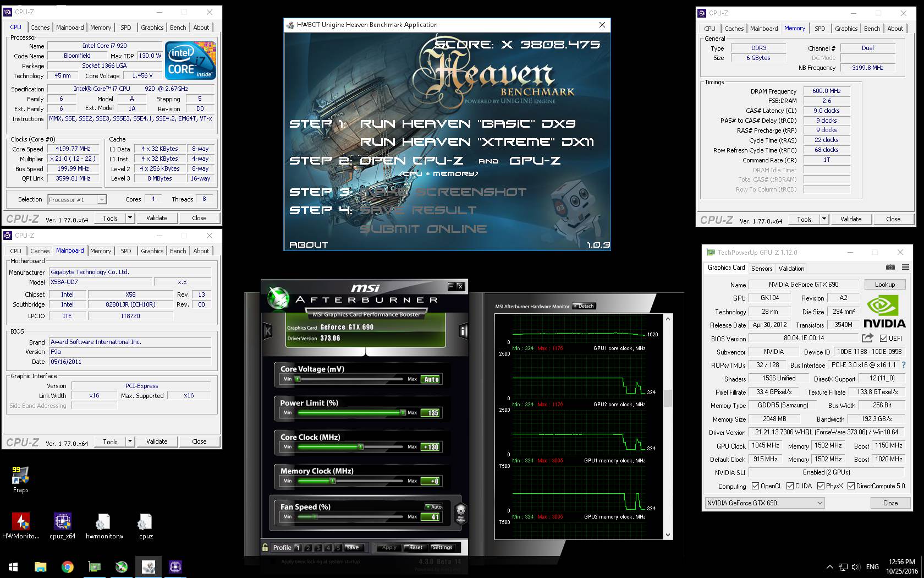
Task: Open Fraps desktop shortcut
Action: coord(20,478)
